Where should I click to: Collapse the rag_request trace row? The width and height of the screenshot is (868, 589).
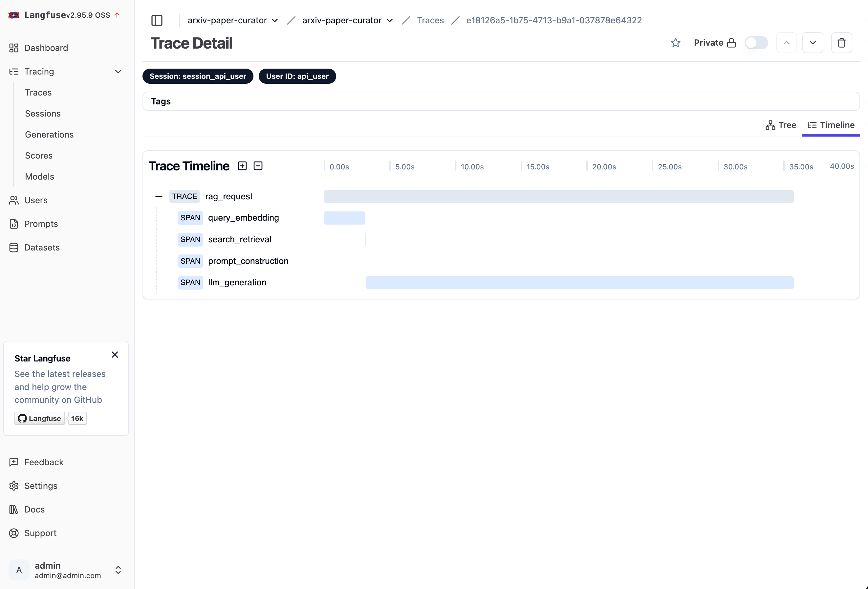click(159, 196)
